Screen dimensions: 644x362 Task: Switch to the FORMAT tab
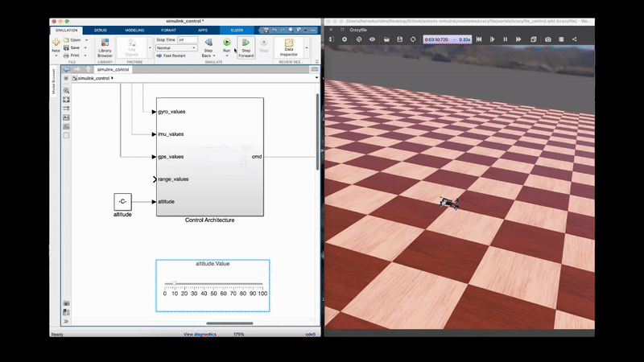[x=168, y=30]
